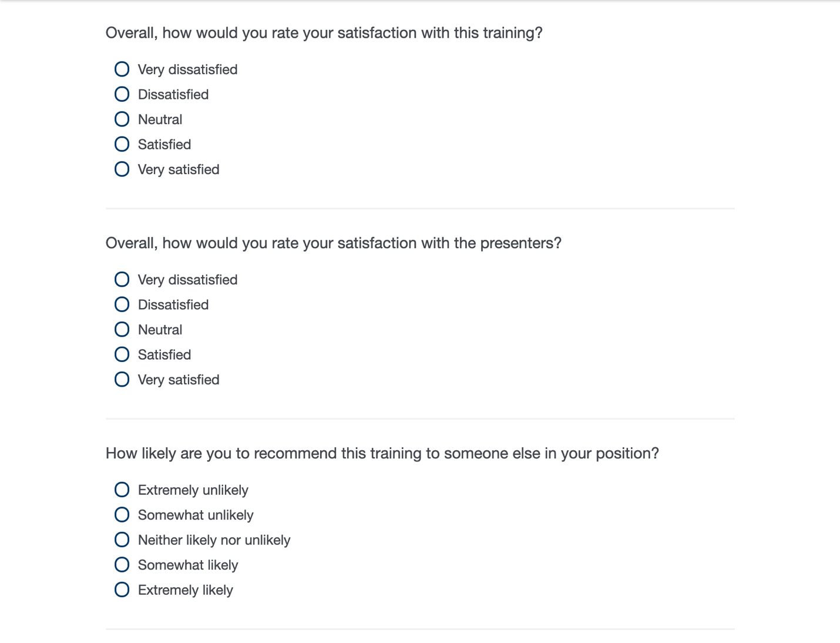Mark 'Satisfied' for the presenters rating
840x643 pixels.
122,354
